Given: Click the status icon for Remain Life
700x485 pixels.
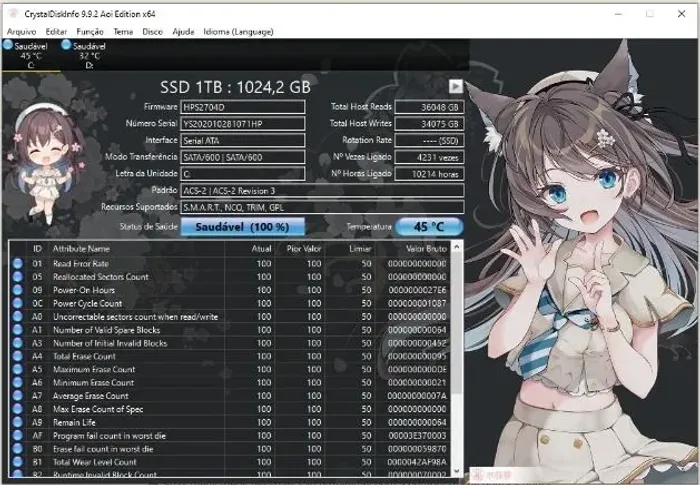Looking at the screenshot, I should (x=17, y=422).
